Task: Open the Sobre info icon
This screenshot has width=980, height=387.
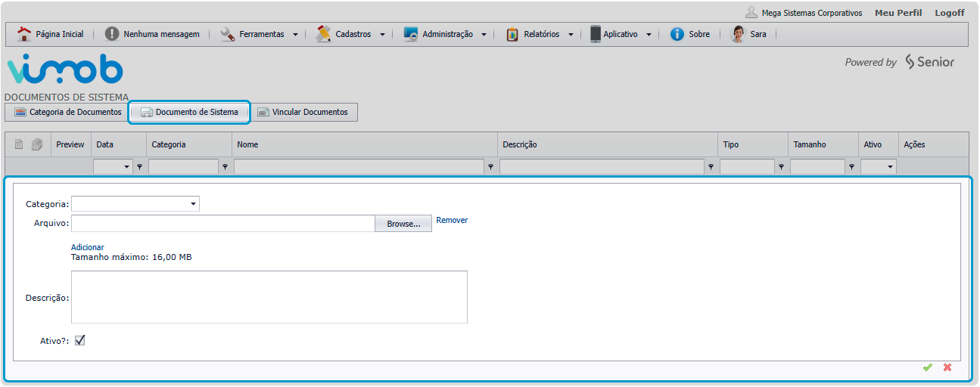Action: coord(677,34)
